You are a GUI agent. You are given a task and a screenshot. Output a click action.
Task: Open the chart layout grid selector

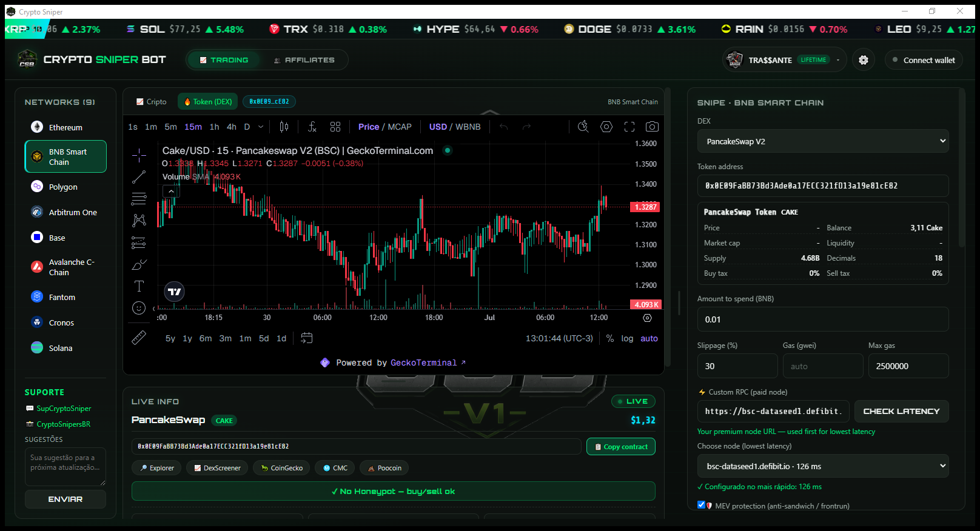click(x=335, y=127)
